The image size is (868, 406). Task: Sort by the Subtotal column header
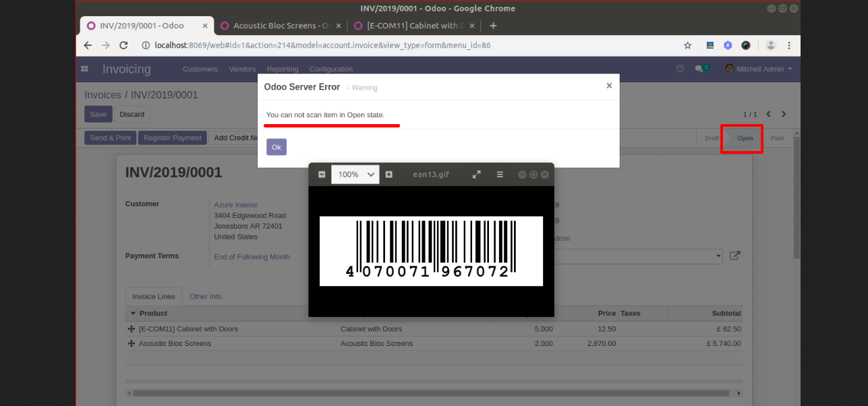[x=726, y=313]
